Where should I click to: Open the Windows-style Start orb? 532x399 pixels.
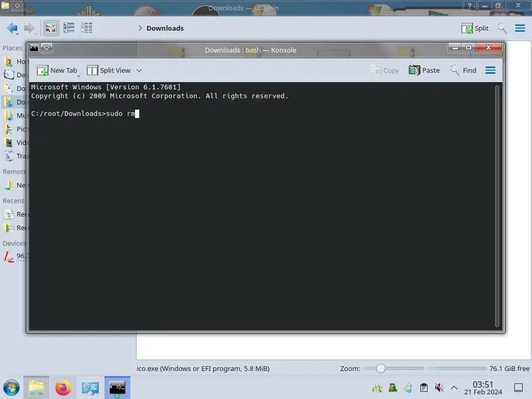pos(11,388)
